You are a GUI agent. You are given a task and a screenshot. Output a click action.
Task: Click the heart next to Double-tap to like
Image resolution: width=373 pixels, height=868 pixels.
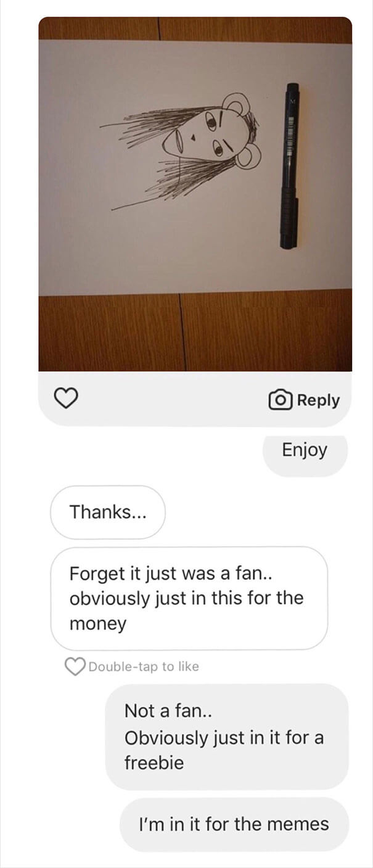pyautogui.click(x=75, y=666)
